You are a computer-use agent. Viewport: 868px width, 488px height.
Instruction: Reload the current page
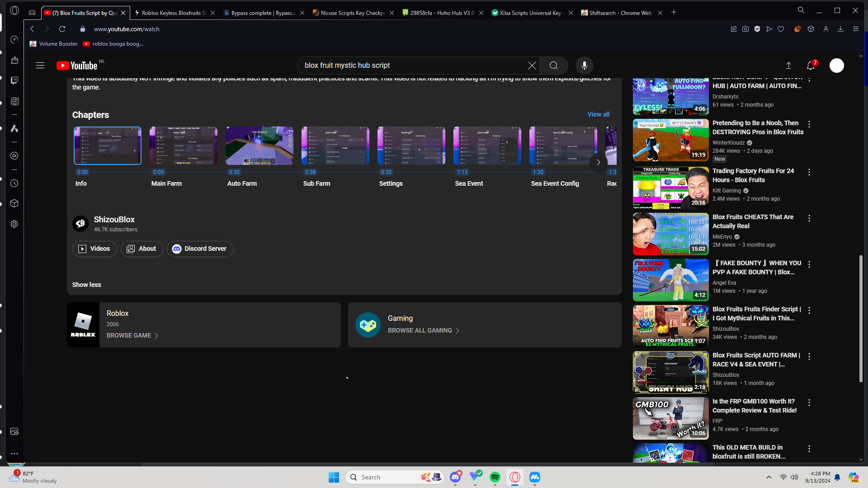point(62,29)
